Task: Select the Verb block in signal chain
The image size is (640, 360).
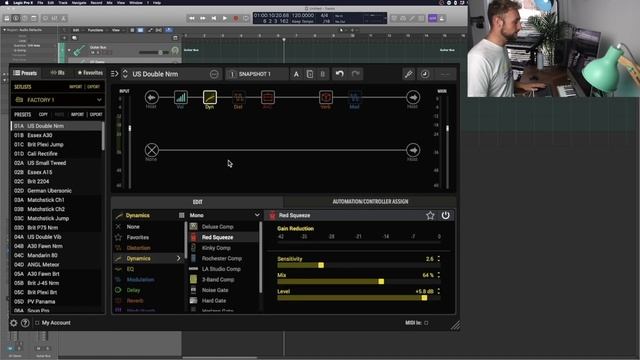Action: pos(326,98)
